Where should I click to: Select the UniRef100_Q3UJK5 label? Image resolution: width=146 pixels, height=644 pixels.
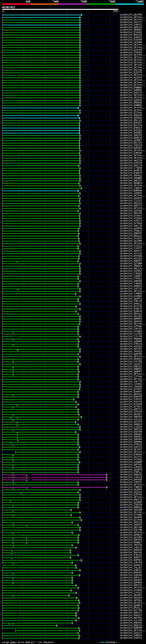tap(131, 50)
